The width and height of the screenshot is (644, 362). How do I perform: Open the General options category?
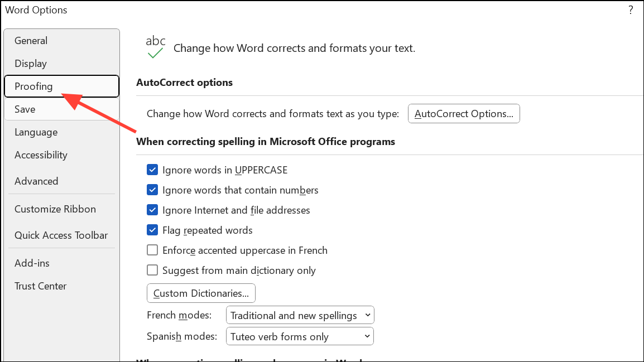[61, 41]
